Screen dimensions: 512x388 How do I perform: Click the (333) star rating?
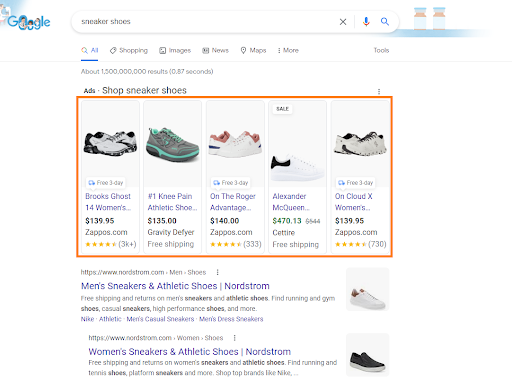(x=235, y=244)
